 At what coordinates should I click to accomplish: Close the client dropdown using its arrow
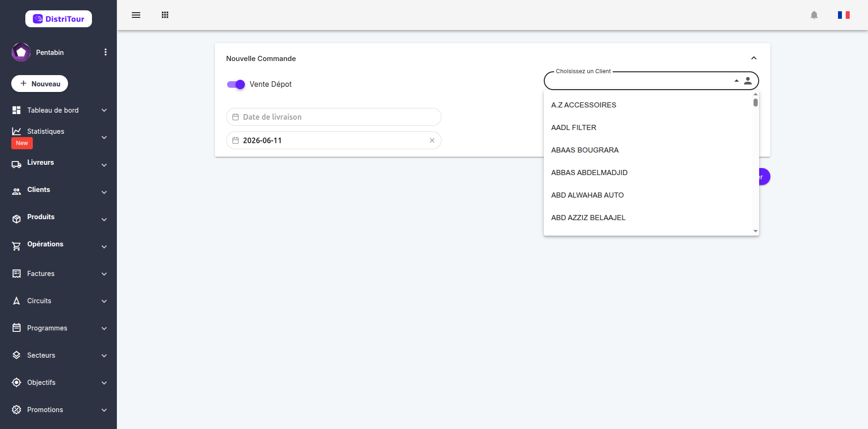point(737,81)
